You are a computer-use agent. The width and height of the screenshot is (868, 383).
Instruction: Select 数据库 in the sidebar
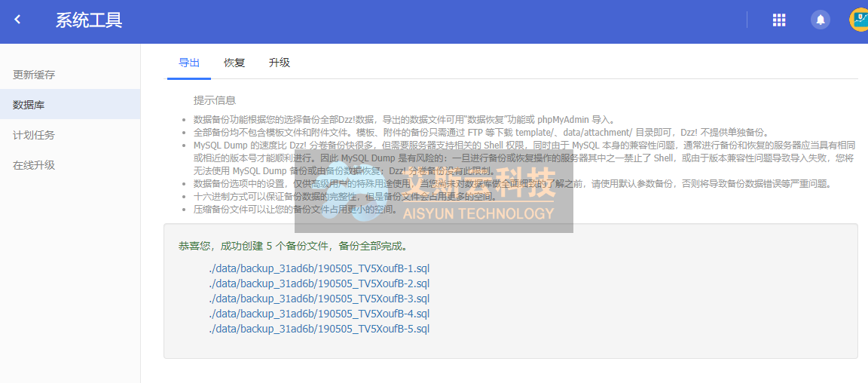click(x=29, y=105)
